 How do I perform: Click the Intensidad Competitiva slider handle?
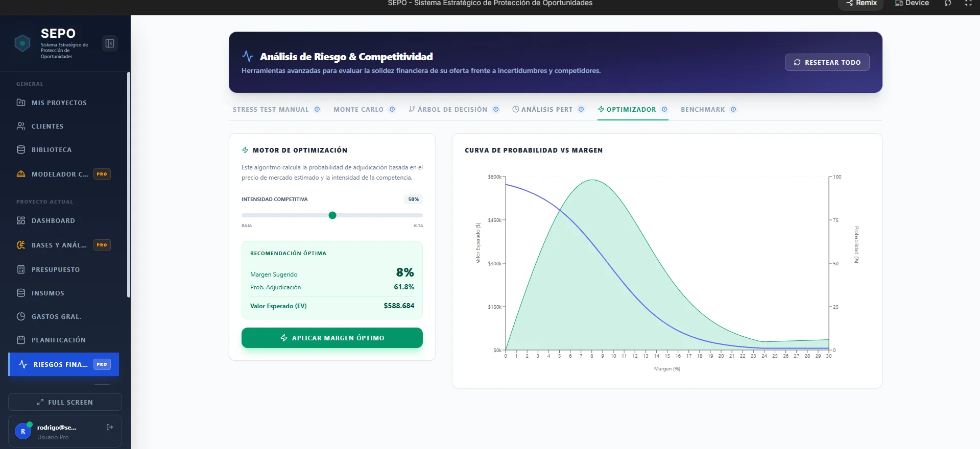click(332, 215)
